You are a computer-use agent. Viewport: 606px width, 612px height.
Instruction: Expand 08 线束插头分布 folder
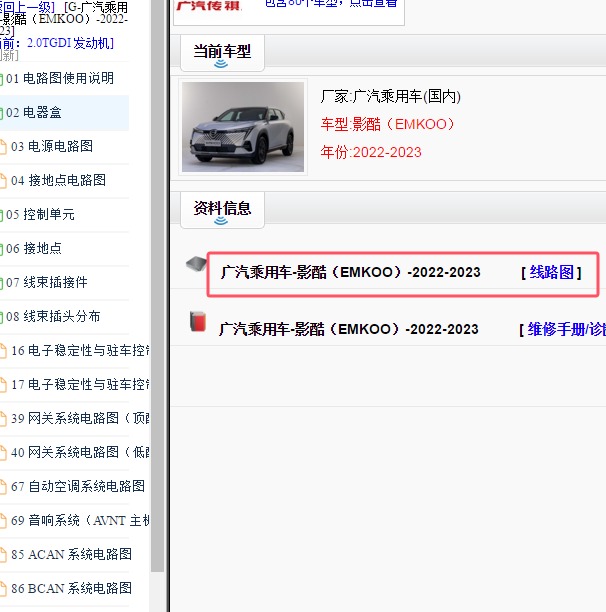[53, 316]
